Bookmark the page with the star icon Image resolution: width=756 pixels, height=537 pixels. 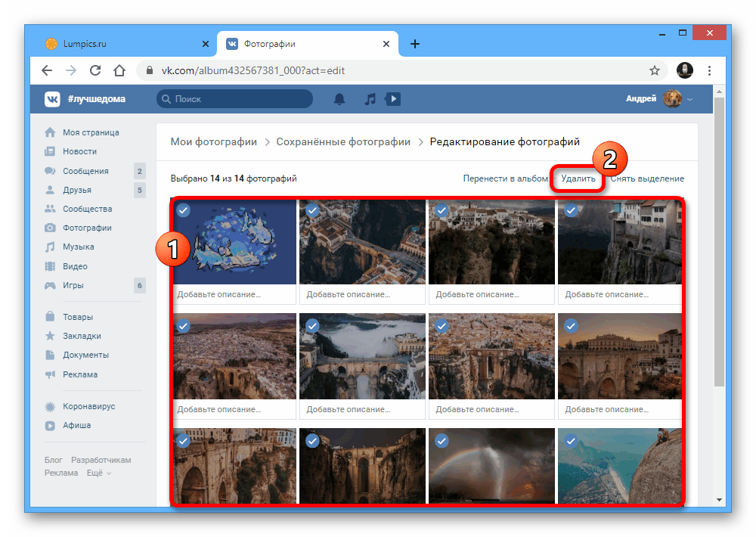click(x=654, y=70)
